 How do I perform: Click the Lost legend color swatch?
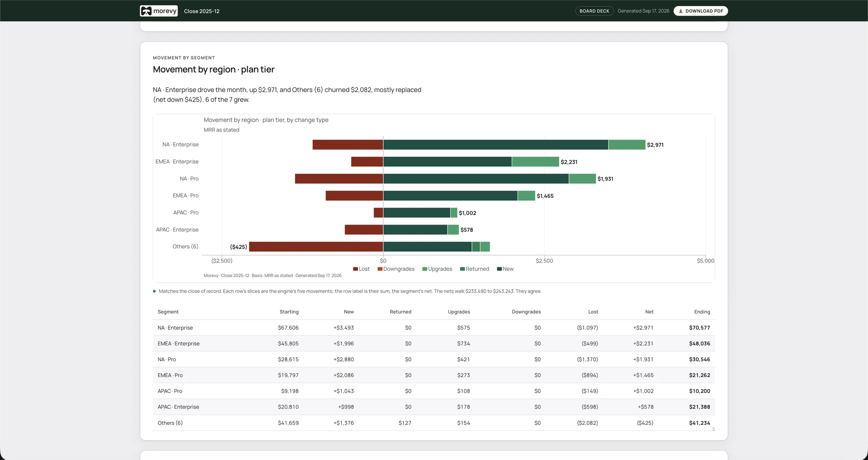[x=355, y=269]
